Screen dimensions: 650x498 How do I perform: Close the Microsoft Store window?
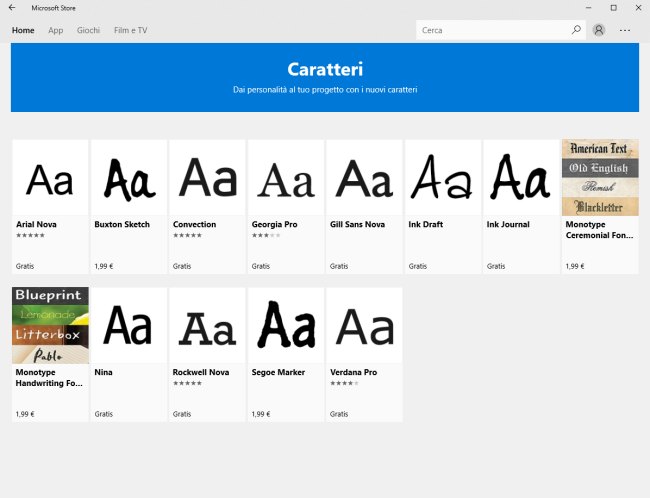(638, 8)
